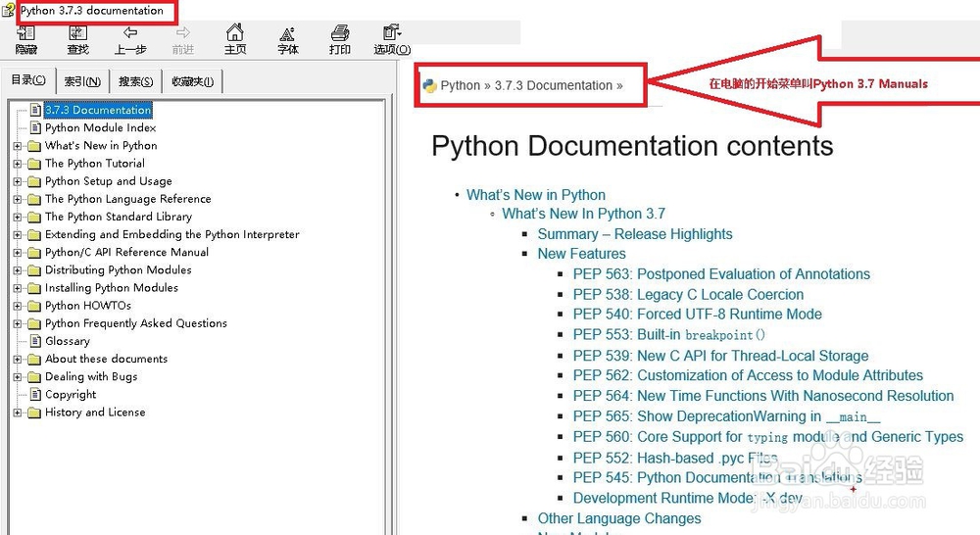This screenshot has height=535, width=980.
Task: Click 3.7.3 Documentation breadcrumb link
Action: point(554,85)
